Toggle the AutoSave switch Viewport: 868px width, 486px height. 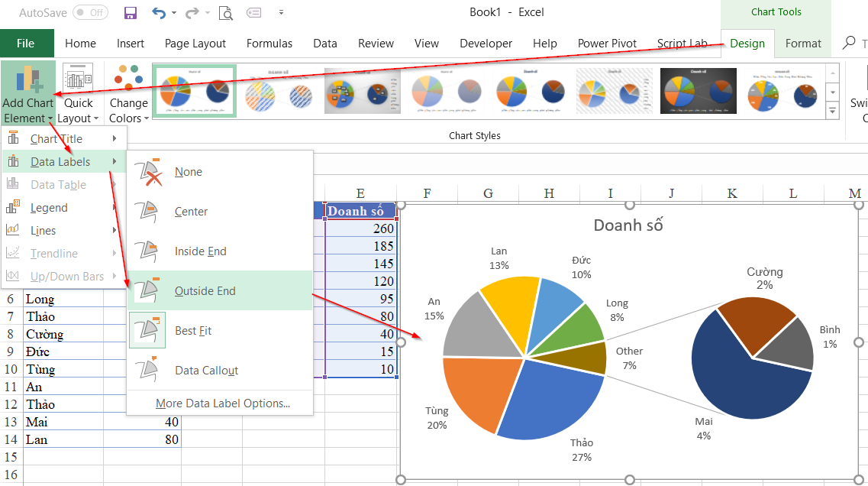tap(89, 13)
